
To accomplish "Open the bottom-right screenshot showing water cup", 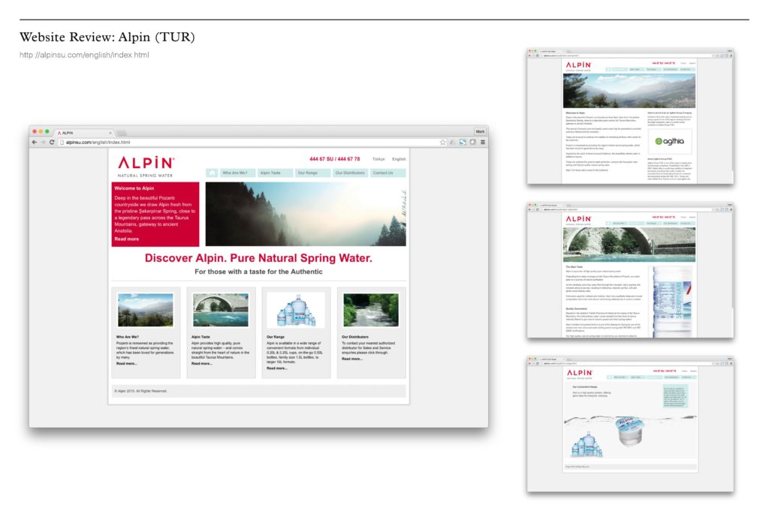I will point(630,424).
